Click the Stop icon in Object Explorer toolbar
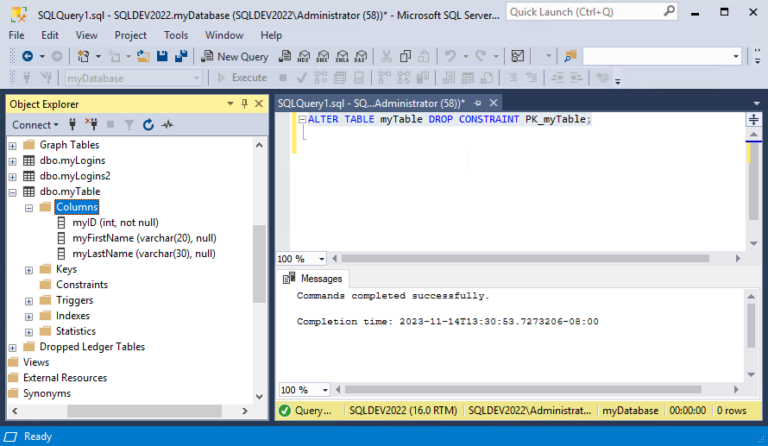768x446 pixels. pyautogui.click(x=111, y=125)
